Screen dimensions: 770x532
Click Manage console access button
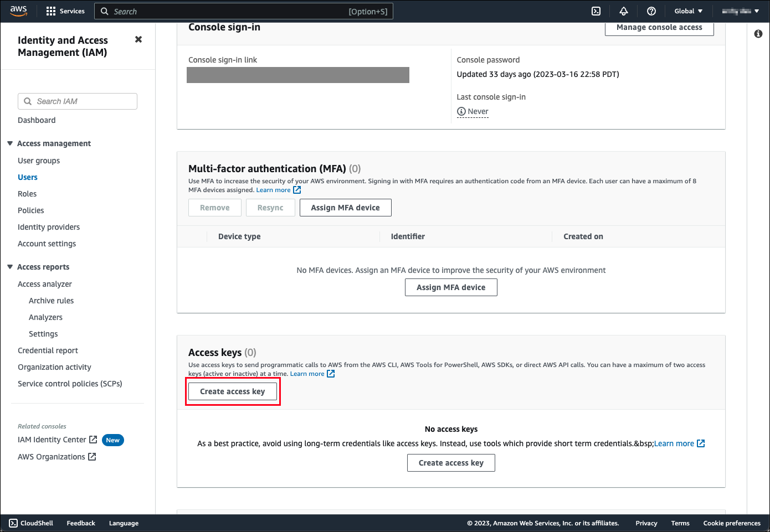(659, 28)
